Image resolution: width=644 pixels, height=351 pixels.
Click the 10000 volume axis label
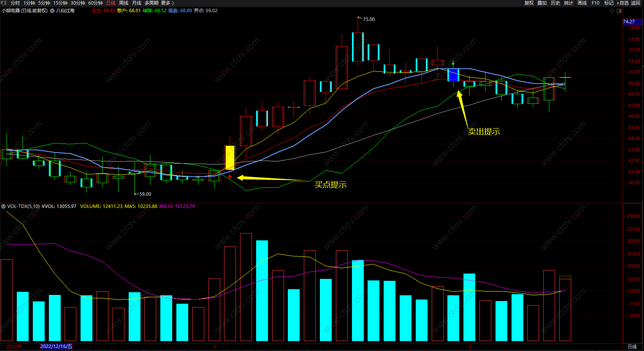pyautogui.click(x=634, y=291)
